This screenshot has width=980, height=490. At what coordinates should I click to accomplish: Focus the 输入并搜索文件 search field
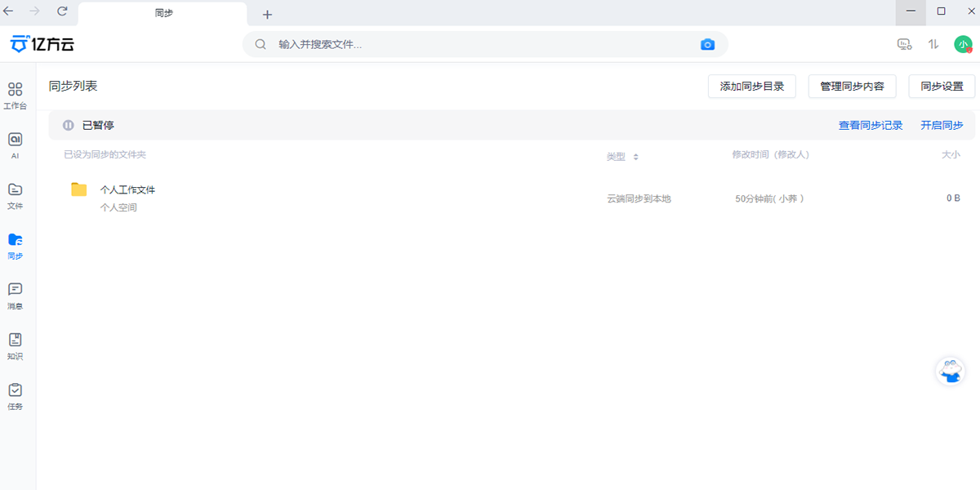tap(485, 44)
